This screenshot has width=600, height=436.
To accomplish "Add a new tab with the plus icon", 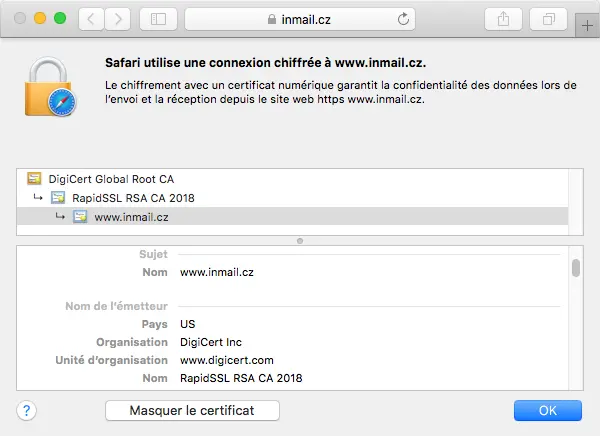I will 587,26.
